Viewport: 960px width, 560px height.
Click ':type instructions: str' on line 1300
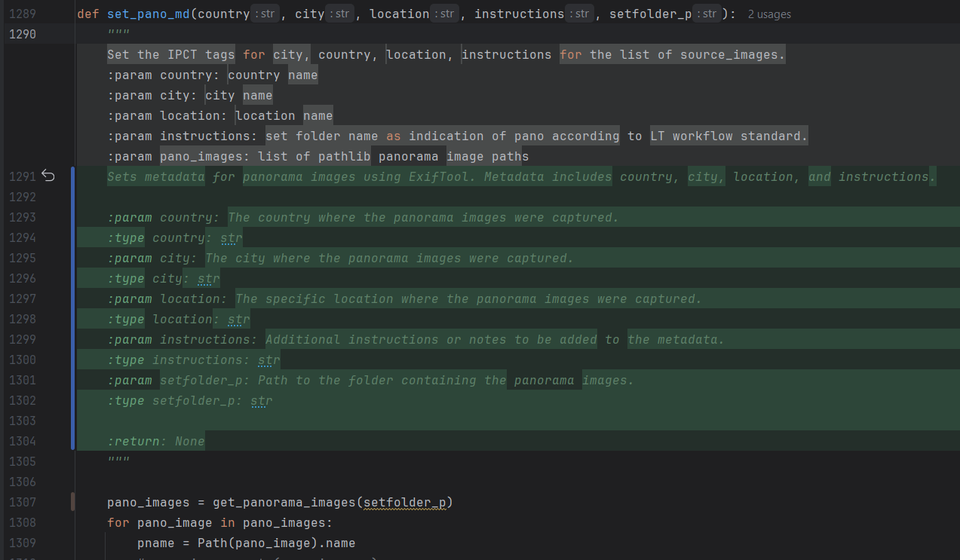[x=194, y=360]
